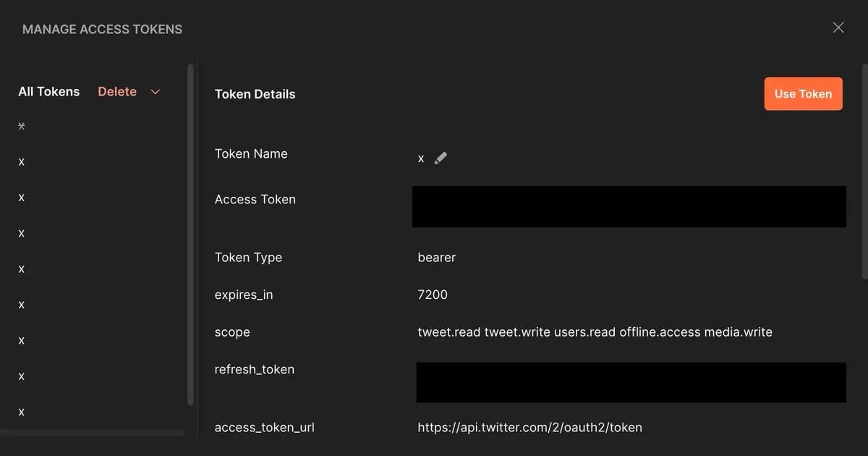Viewport: 868px width, 456px height.
Task: Click the pencil icon to rename token
Action: pyautogui.click(x=441, y=158)
